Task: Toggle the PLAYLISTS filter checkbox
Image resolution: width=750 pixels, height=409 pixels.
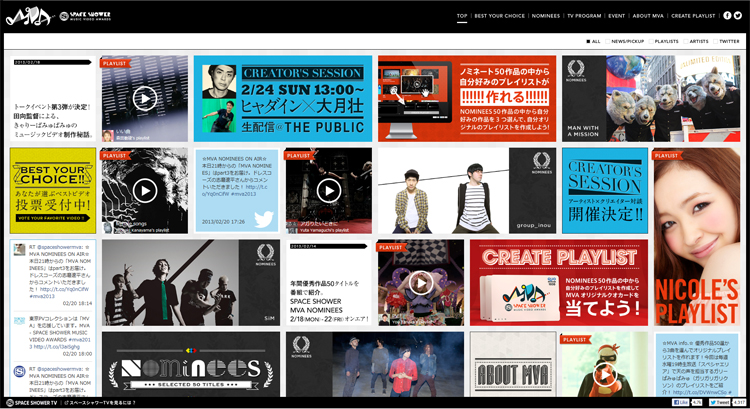Action: [651, 42]
